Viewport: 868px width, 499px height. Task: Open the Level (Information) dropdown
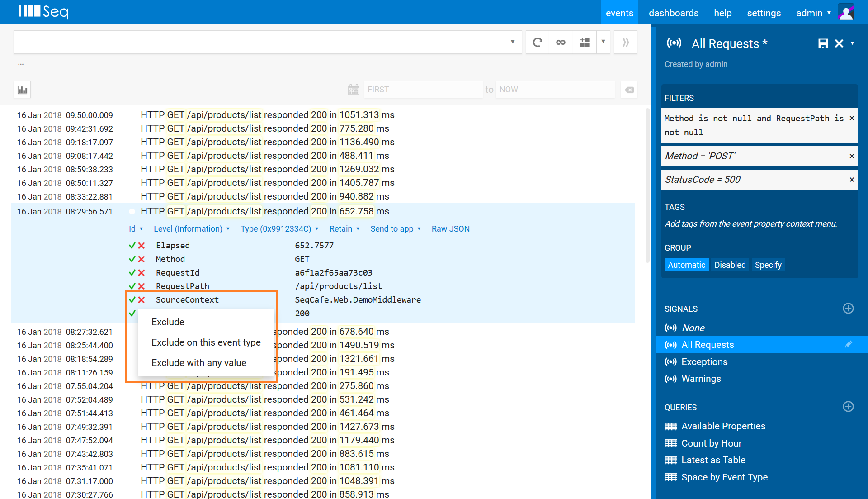coord(192,229)
